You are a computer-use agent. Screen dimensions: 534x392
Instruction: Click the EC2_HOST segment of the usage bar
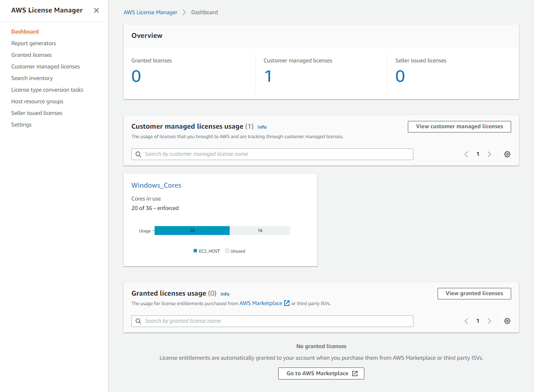192,230
